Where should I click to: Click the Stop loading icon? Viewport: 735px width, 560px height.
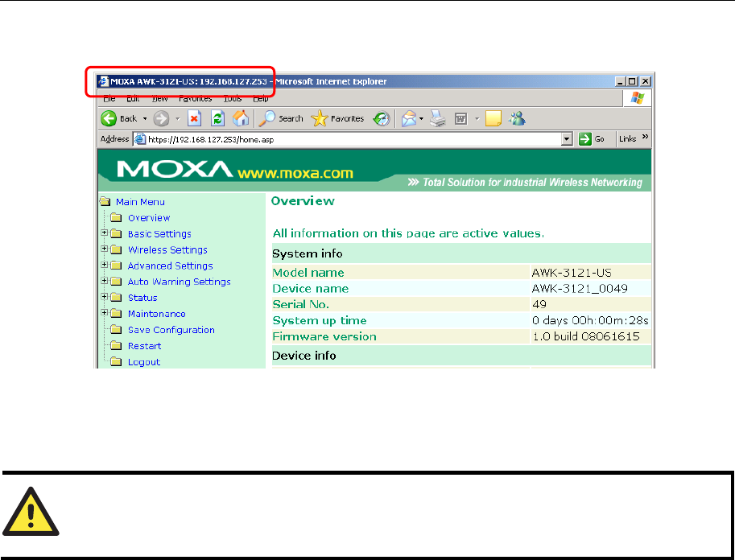(194, 118)
